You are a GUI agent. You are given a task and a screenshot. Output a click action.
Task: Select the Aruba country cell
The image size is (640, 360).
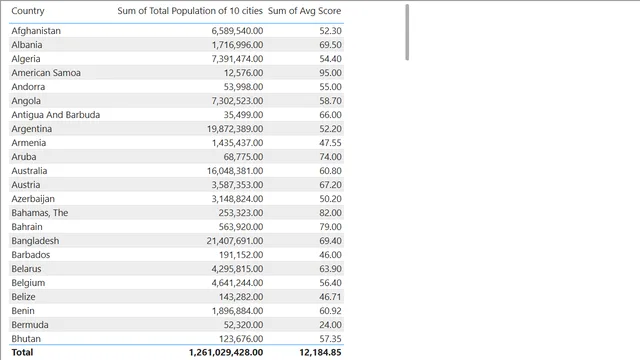(x=24, y=157)
